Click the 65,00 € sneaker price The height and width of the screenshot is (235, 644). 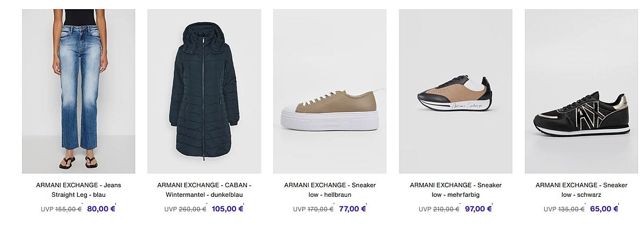pyautogui.click(x=604, y=209)
